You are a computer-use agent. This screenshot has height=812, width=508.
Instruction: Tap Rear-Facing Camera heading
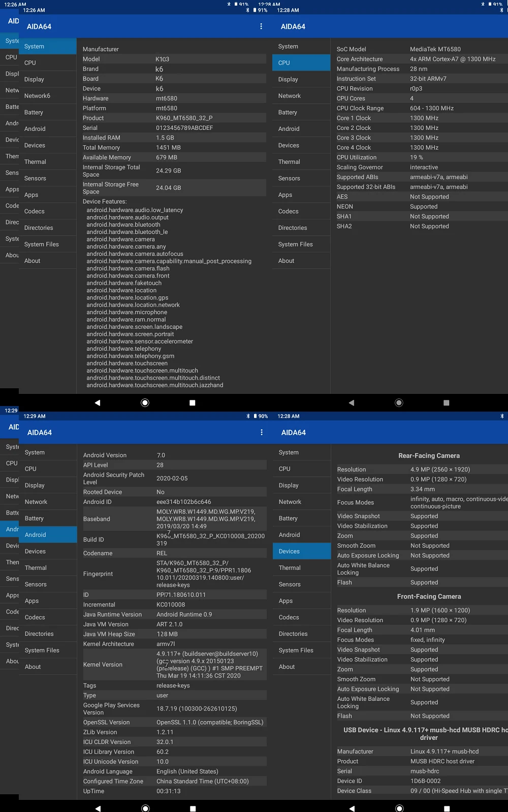(429, 456)
